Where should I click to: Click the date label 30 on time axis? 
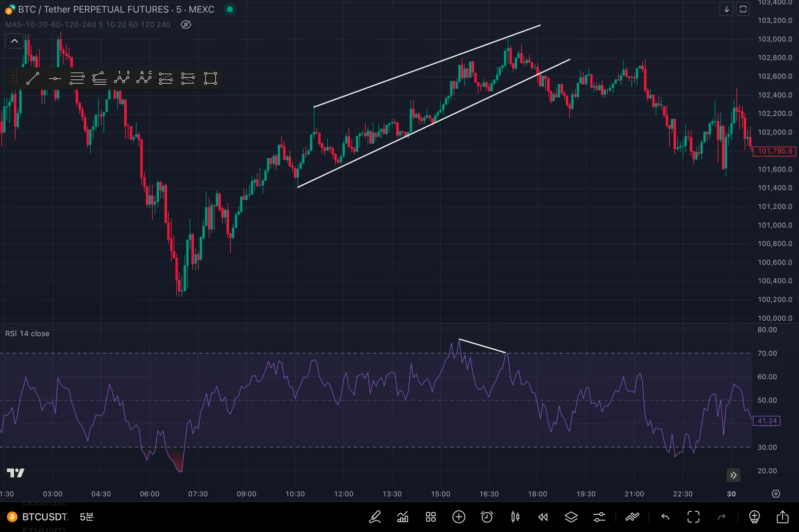731,494
